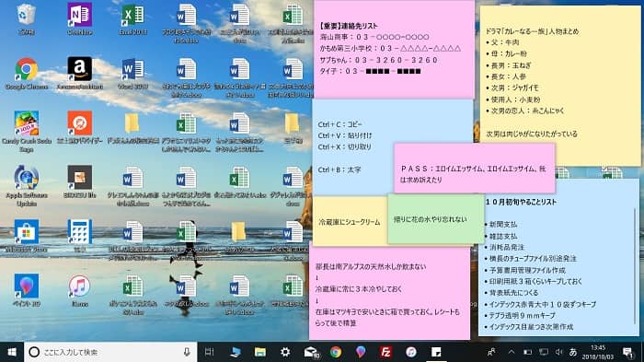Open the People icon in system tray
Image resolution: width=644 pixels, height=362 pixels.
pyautogui.click(x=490, y=352)
